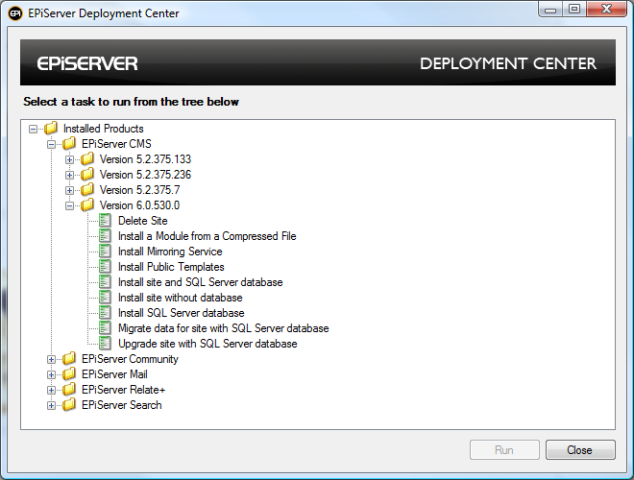Collapse the Version 6.0.530.0 node
The height and width of the screenshot is (480, 634).
tap(70, 206)
